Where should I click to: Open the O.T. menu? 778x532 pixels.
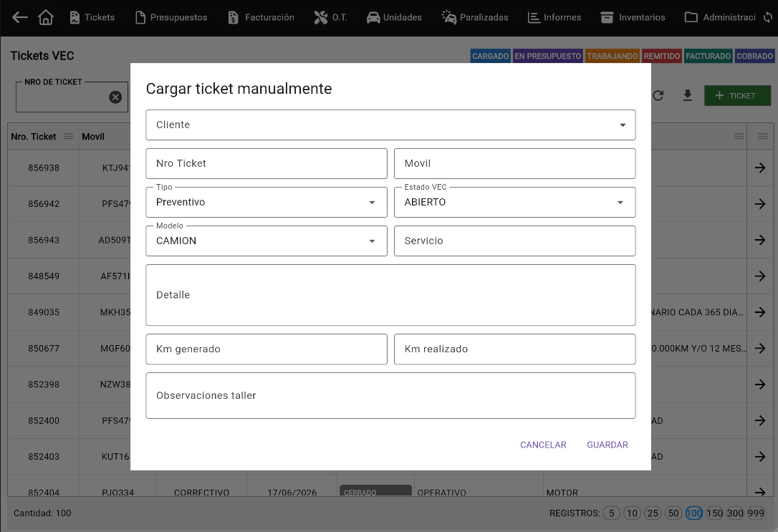330,17
